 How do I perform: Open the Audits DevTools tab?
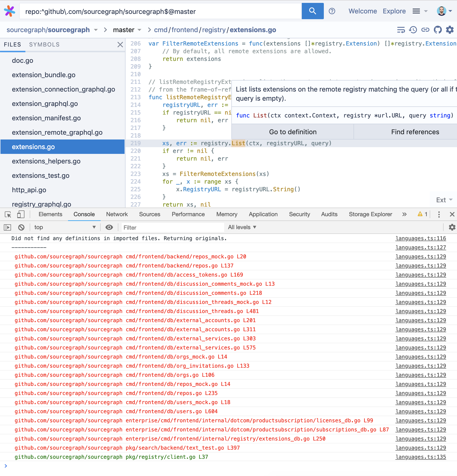329,215
